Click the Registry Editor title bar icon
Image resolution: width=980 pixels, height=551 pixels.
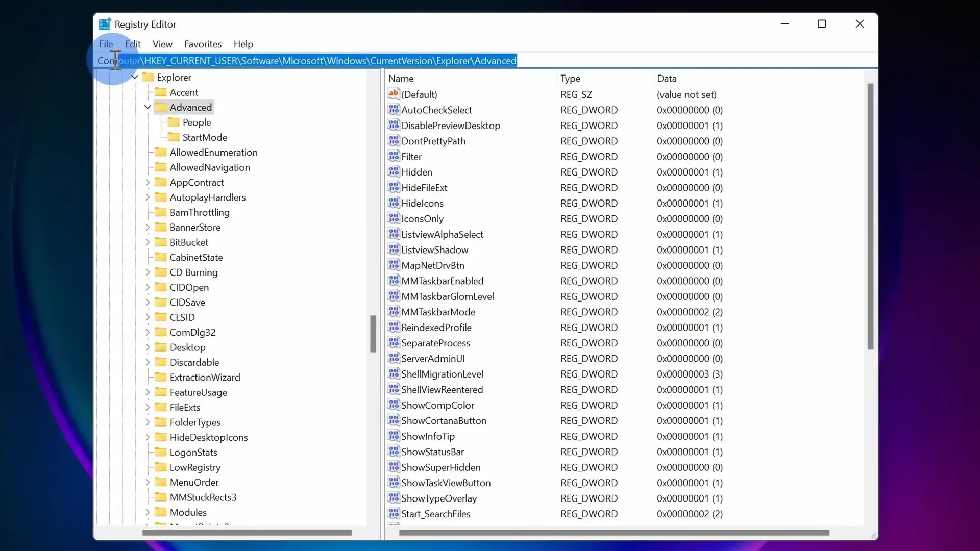click(x=105, y=24)
